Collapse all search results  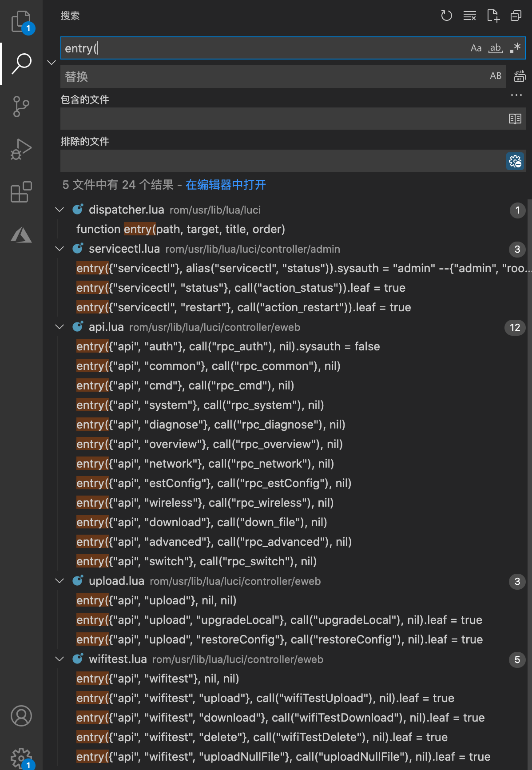(x=516, y=16)
